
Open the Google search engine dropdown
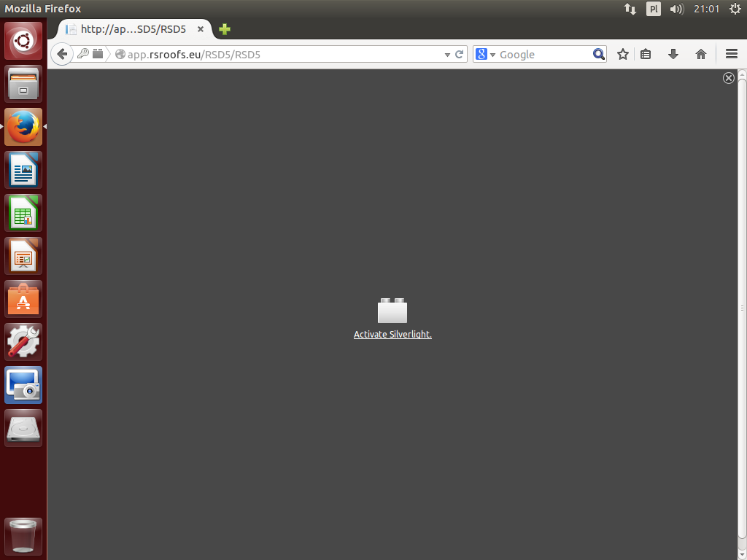point(486,55)
